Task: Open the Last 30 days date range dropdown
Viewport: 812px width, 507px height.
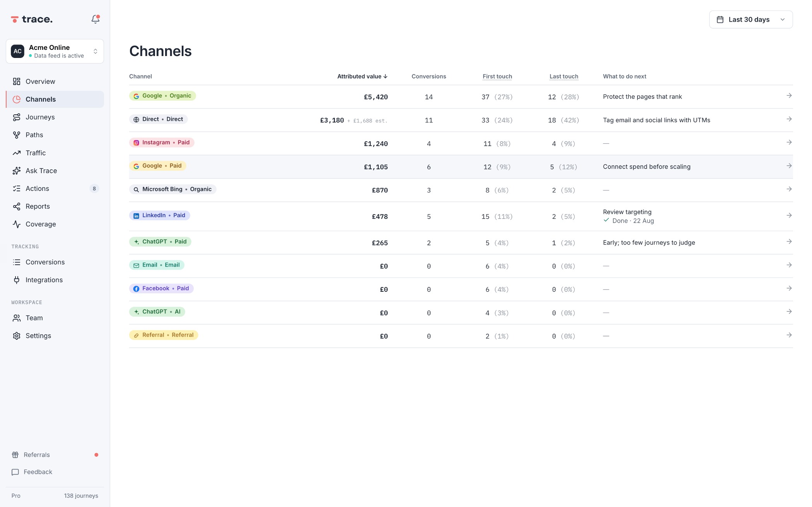Action: 751,19
